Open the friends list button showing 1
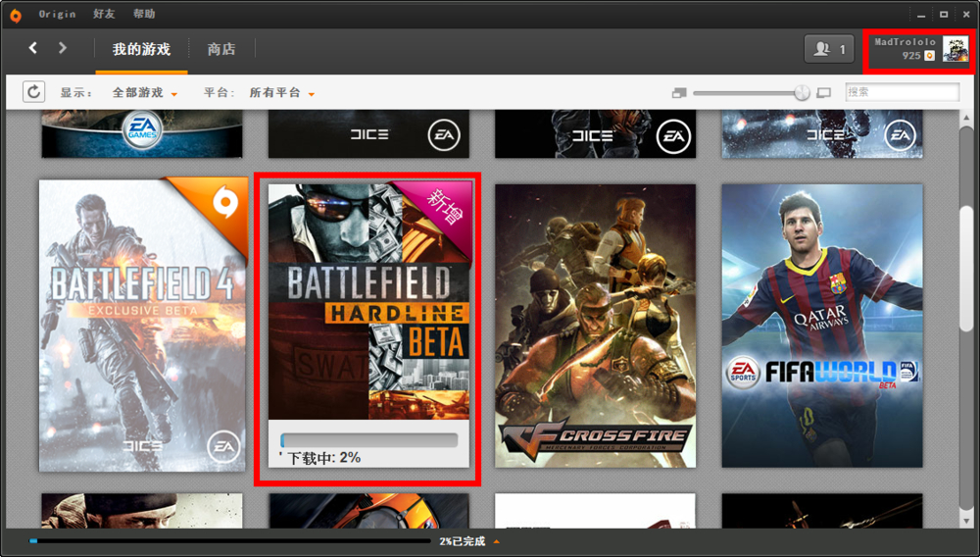Image resolution: width=980 pixels, height=557 pixels. (829, 49)
